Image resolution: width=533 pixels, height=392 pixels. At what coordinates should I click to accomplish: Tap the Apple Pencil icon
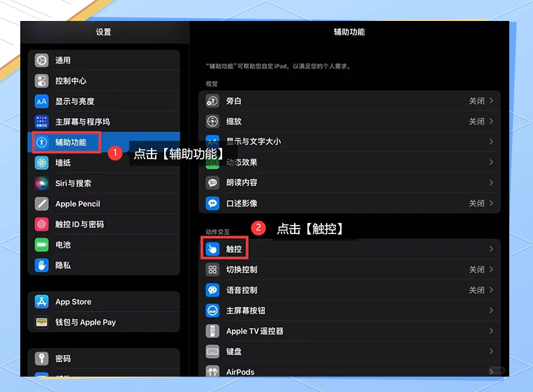pos(41,203)
